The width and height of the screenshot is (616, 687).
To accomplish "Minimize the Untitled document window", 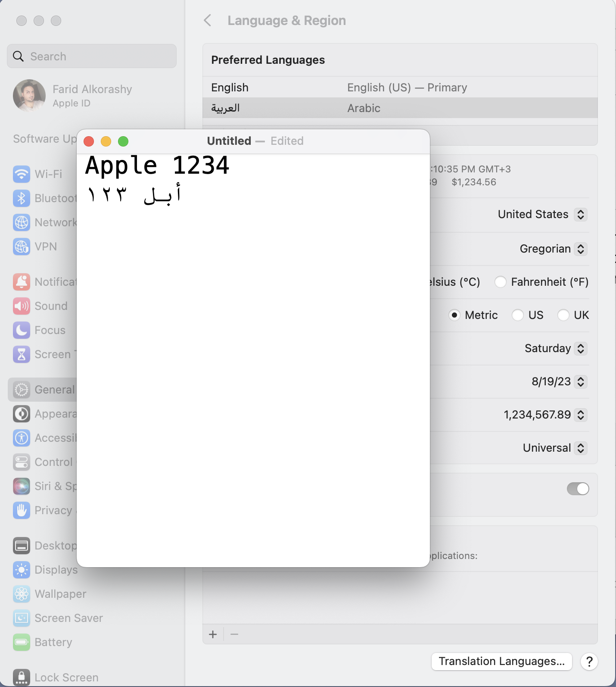I will tap(106, 141).
